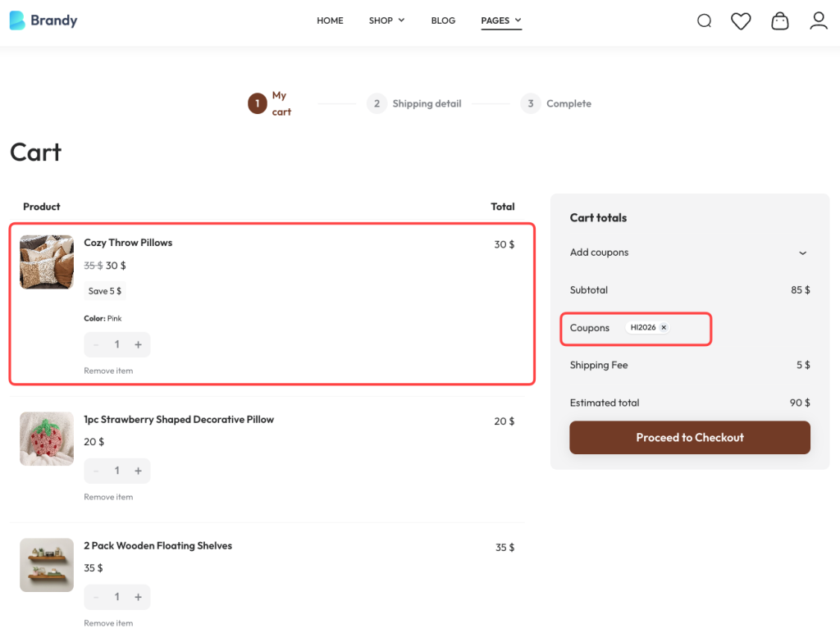This screenshot has height=642, width=840.
Task: Open Wooden Floating Shelves product thumbnail
Action: [x=47, y=565]
